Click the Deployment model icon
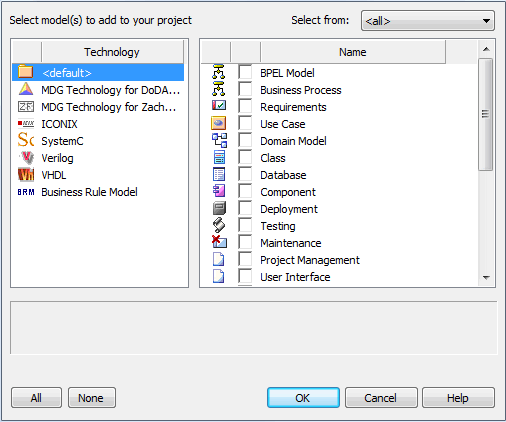 pos(219,208)
